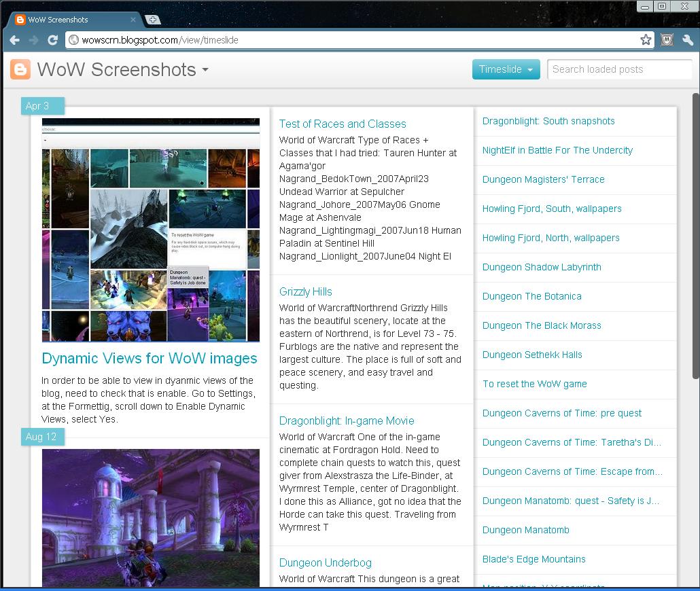Reload the current page
The height and width of the screenshot is (591, 700).
[53, 39]
